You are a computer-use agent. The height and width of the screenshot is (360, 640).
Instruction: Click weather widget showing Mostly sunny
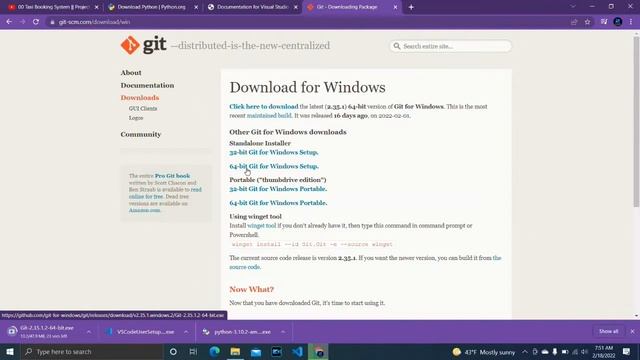coord(484,351)
